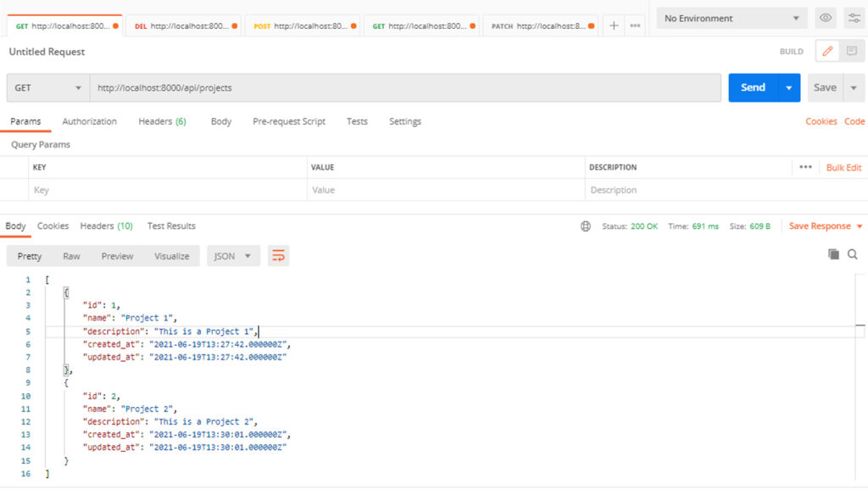
Task: Open the Test Results tab
Action: [171, 226]
